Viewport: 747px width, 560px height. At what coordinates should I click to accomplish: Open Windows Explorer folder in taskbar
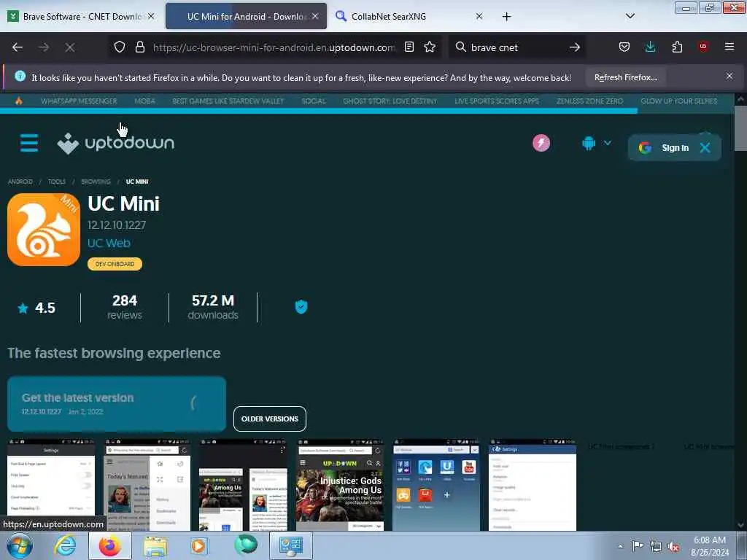tap(155, 545)
